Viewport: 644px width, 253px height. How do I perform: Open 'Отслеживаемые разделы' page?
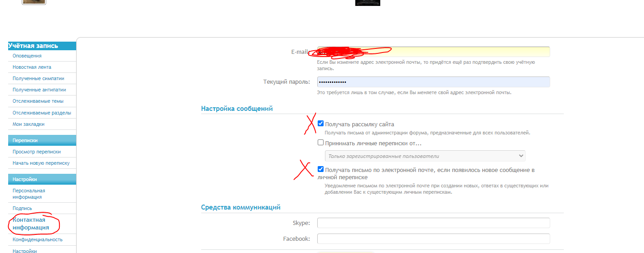(x=42, y=113)
